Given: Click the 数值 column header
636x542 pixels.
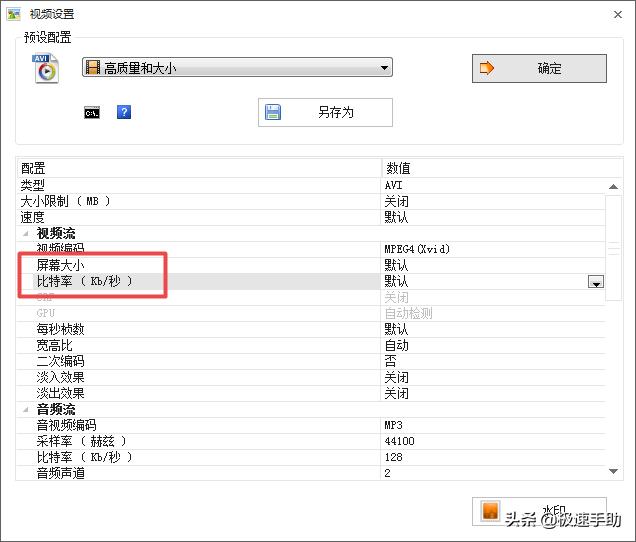Looking at the screenshot, I should 502,168.
